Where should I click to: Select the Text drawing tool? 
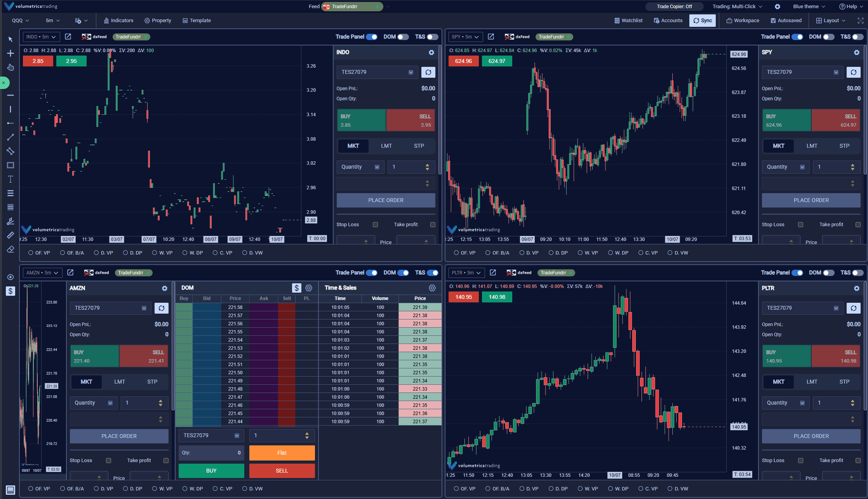(x=10, y=179)
